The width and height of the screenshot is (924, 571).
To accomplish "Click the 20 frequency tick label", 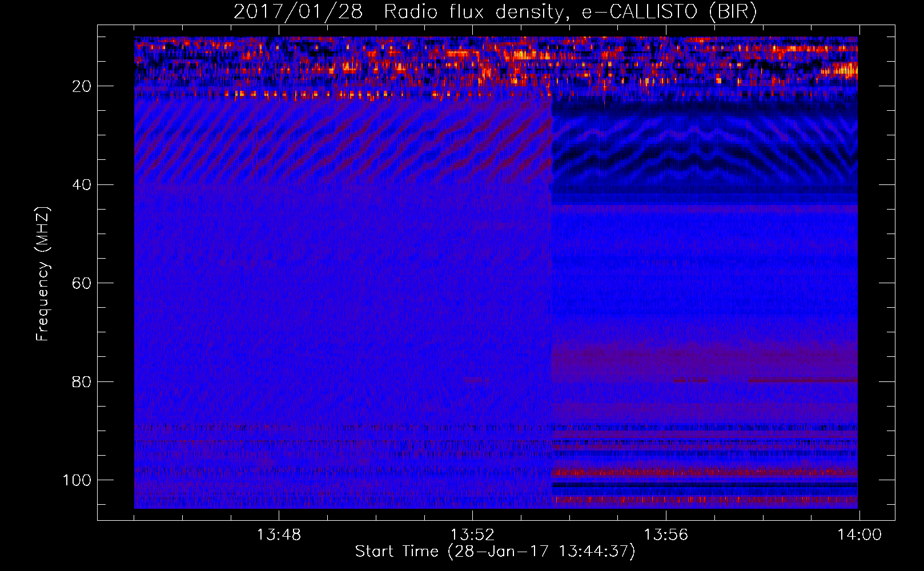I will [x=82, y=86].
